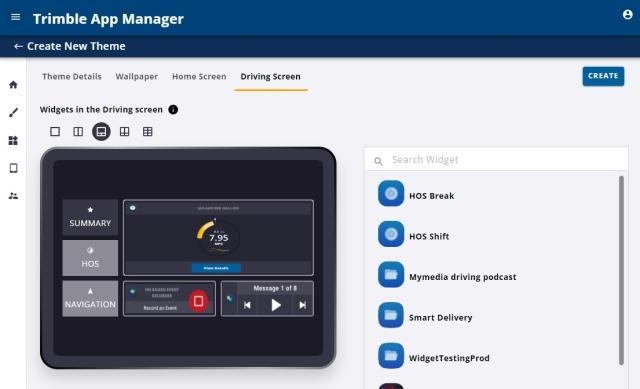Screen dimensions: 640x389
Task: Go back using the Create New Theme arrow
Action: pos(18,47)
